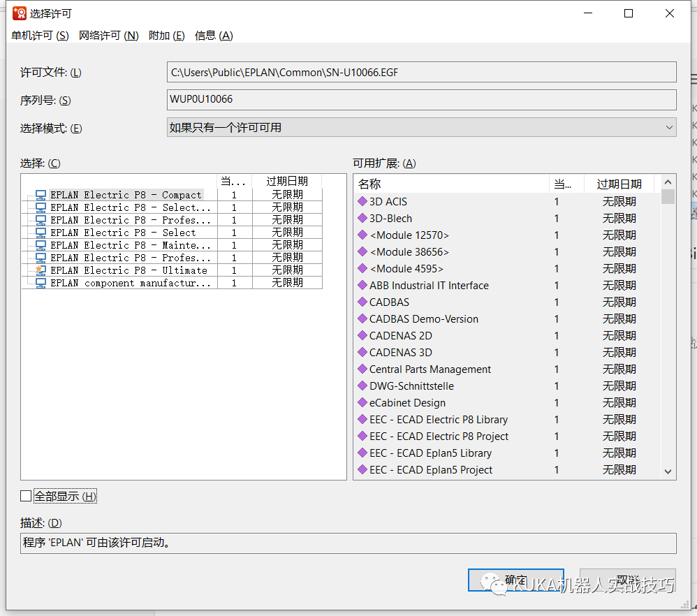Click the diamond icon beside <Module 12570>

362,235
